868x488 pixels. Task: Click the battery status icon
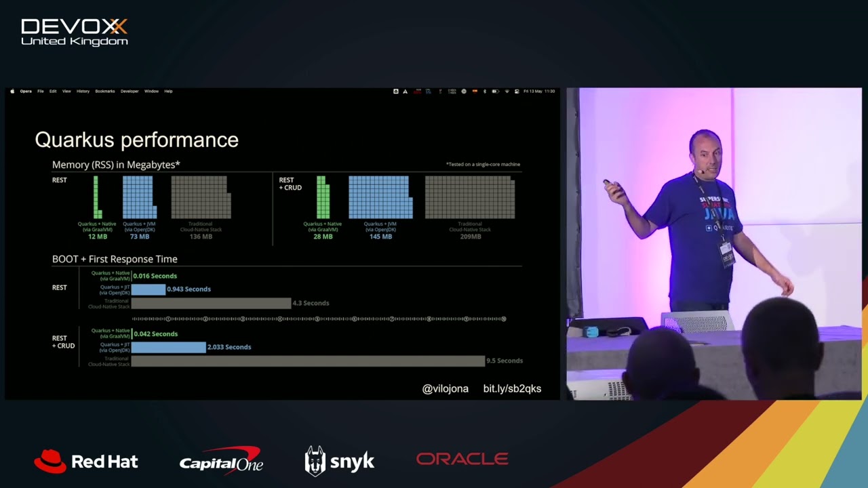[496, 91]
